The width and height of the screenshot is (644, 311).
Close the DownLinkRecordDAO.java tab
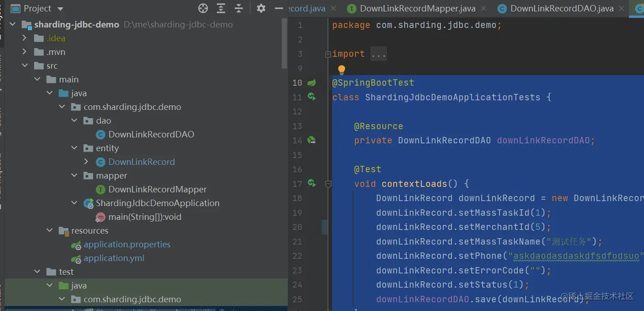(622, 8)
